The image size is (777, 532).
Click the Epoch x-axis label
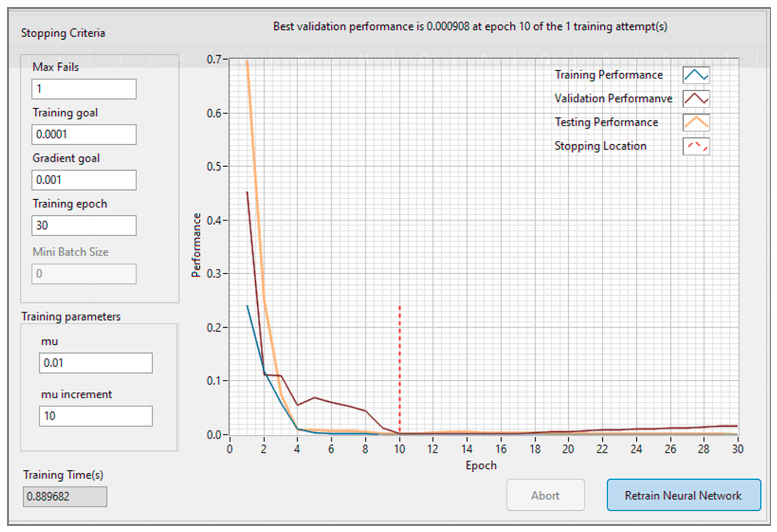click(x=481, y=465)
